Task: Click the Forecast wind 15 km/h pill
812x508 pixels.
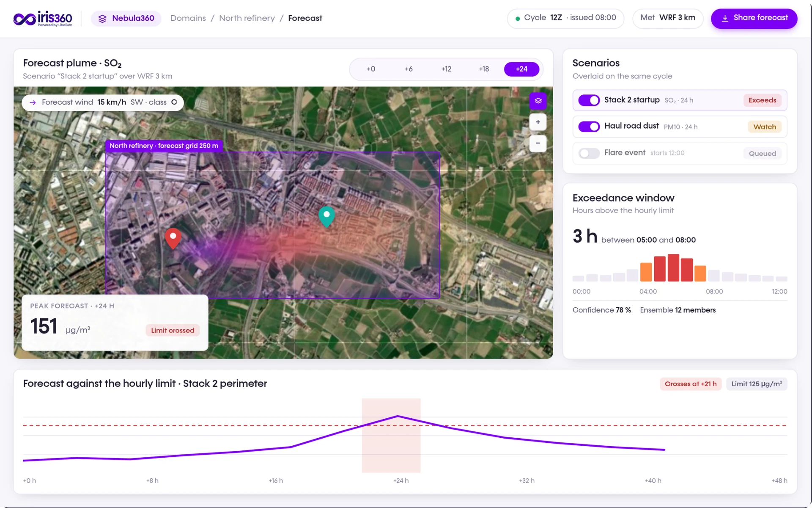Action: [103, 102]
